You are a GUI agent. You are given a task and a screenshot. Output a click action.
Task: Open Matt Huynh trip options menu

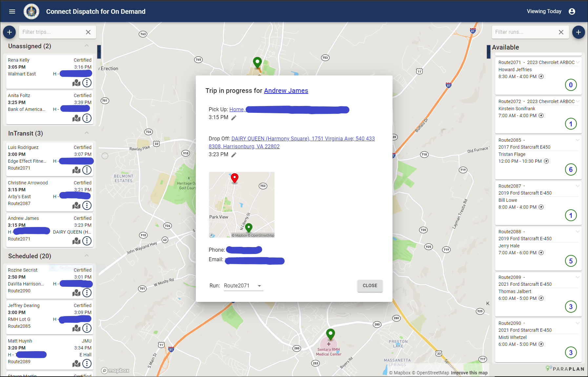pos(87,364)
